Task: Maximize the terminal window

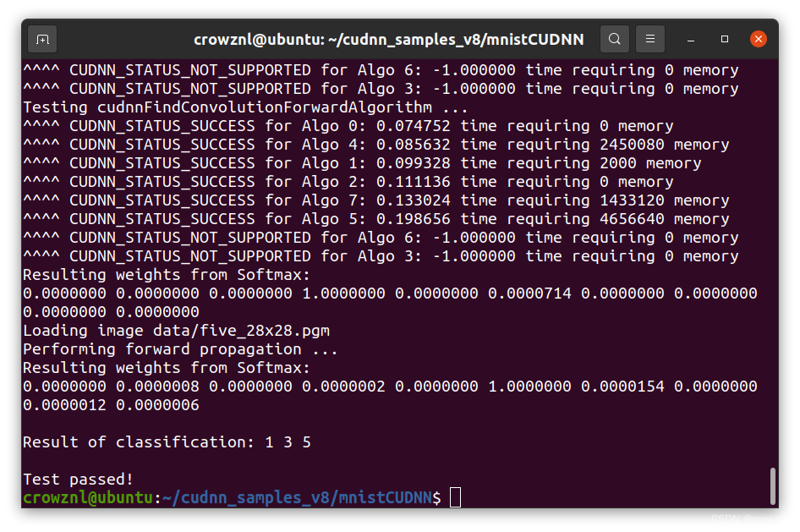Action: tap(724, 39)
